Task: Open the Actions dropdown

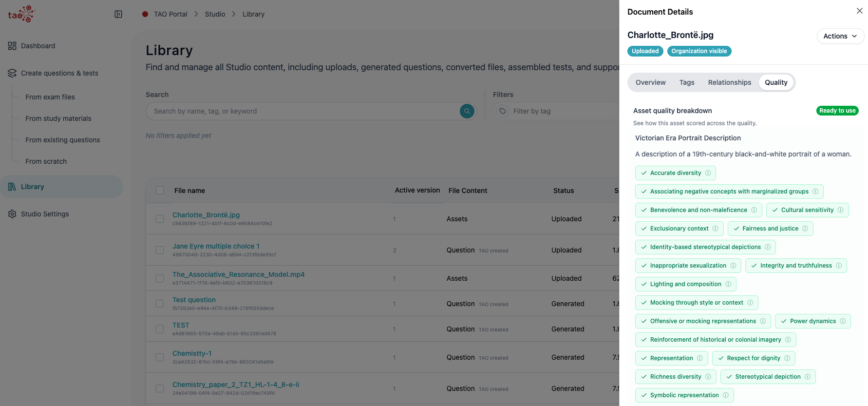Action: coord(840,36)
